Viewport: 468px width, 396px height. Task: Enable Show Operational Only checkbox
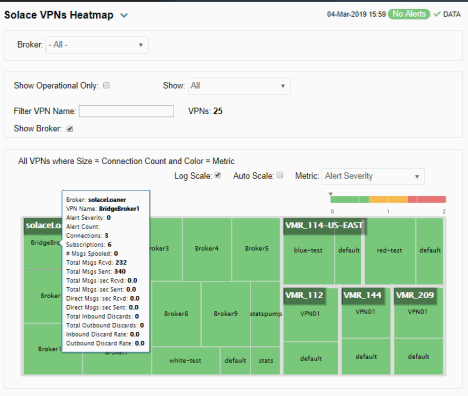click(x=106, y=86)
